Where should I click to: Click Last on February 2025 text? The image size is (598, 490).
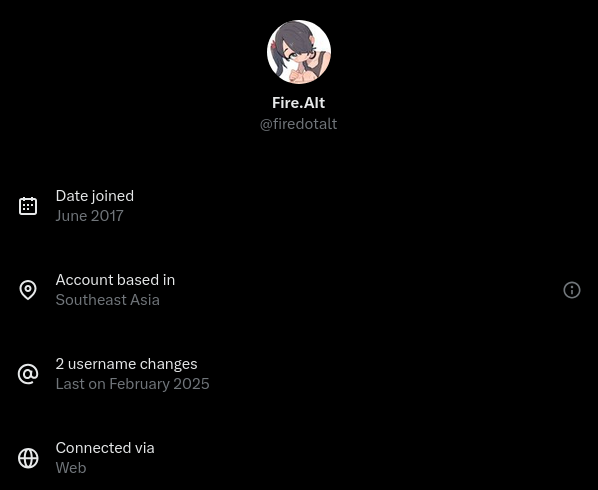pos(132,384)
